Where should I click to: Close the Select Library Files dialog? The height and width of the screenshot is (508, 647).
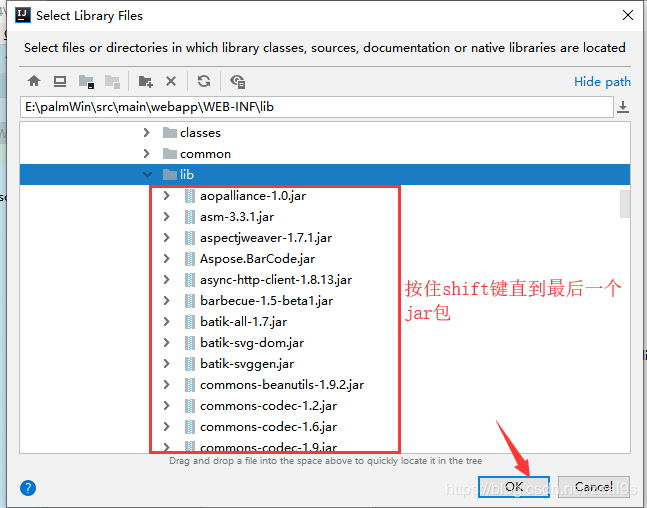tap(628, 15)
